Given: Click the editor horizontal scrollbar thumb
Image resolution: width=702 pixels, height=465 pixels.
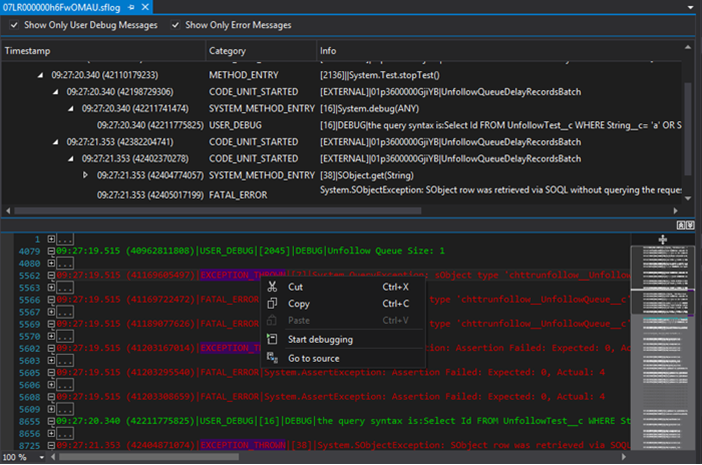Looking at the screenshot, I should pyautogui.click(x=149, y=457).
